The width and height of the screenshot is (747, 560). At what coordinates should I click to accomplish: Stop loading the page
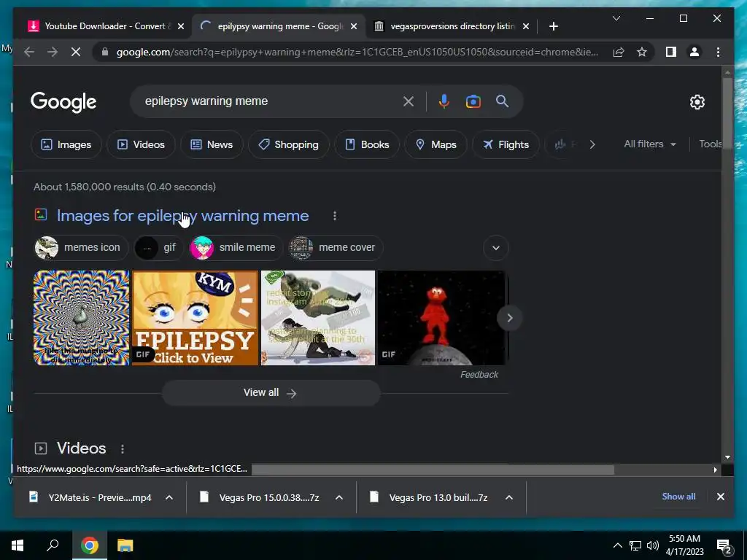click(x=76, y=52)
